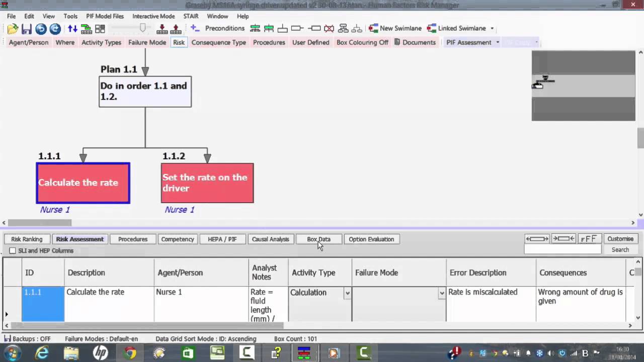The width and height of the screenshot is (644, 362).
Task: Click the Linked Swimlane toolbar button
Action: tap(457, 28)
